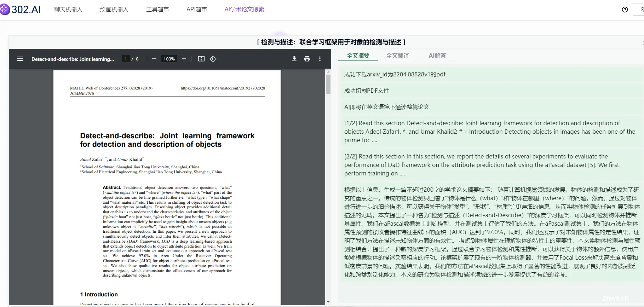Open the 绘画机器人 menu item
The width and height of the screenshot is (644, 307).
coord(114,10)
